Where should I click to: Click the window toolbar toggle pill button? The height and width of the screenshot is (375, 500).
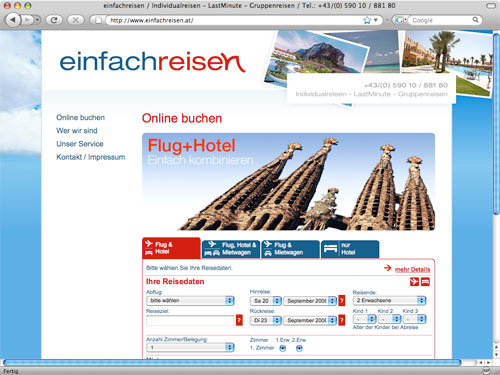[491, 6]
